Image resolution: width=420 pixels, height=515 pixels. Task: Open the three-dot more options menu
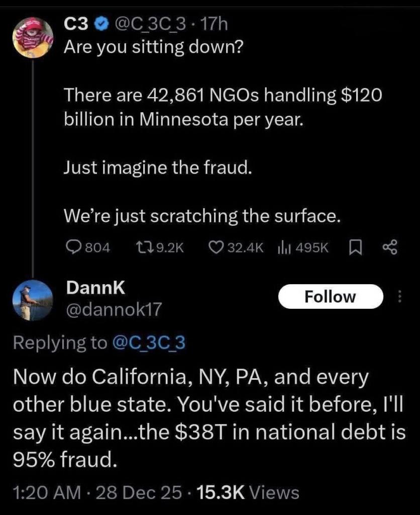(x=400, y=297)
